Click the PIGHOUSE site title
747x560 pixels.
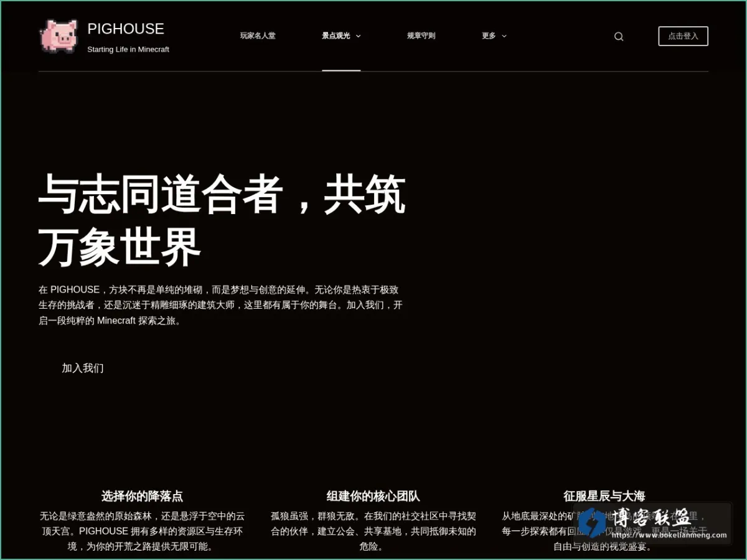(126, 29)
